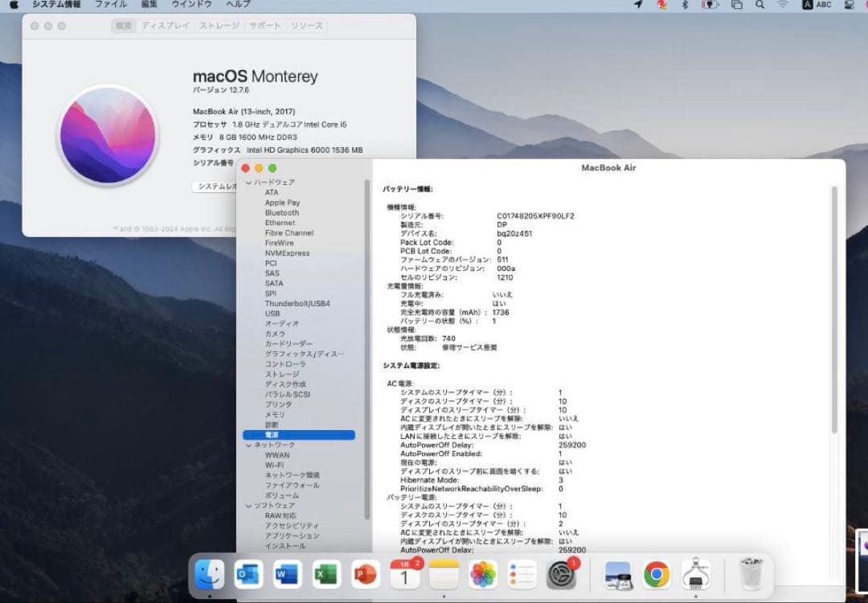Open System Preferences gear icon in Dock
Screen dimensions: 868x603
pyautogui.click(x=561, y=575)
